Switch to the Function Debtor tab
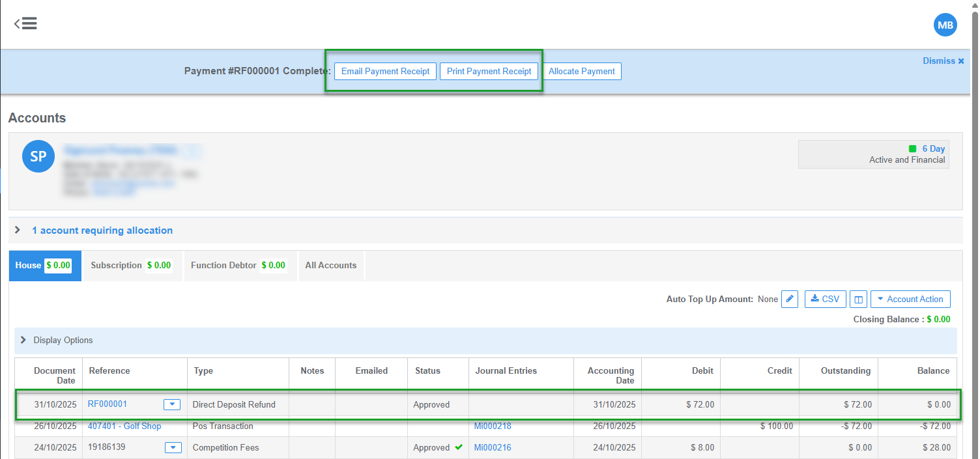The image size is (980, 459). 240,266
